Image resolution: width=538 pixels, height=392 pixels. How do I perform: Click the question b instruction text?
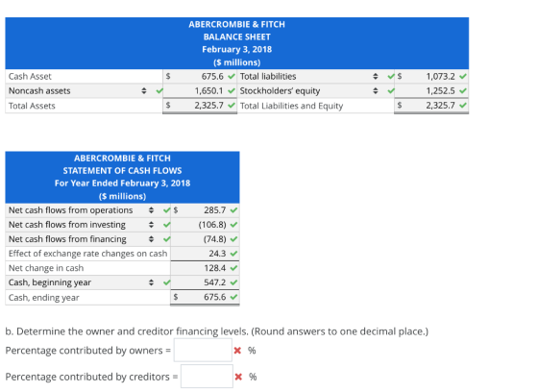coord(217,331)
